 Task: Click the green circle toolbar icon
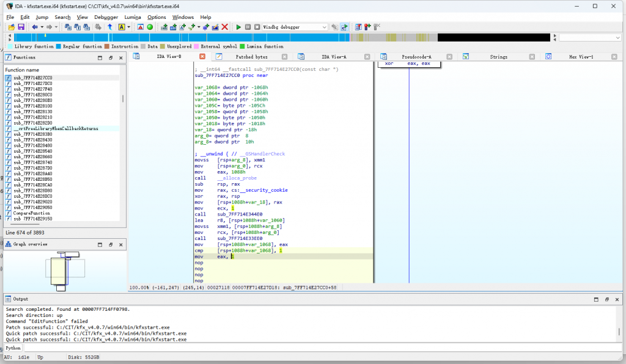tap(150, 27)
